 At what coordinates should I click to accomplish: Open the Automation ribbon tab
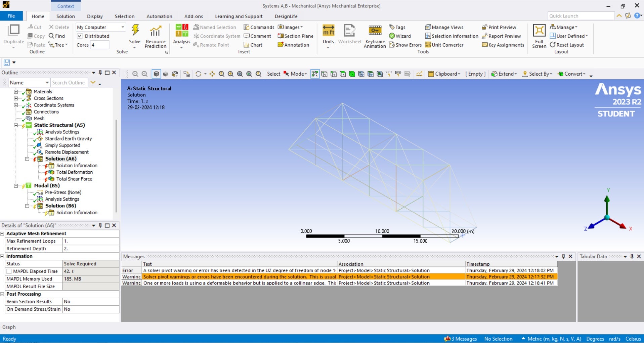click(x=159, y=16)
